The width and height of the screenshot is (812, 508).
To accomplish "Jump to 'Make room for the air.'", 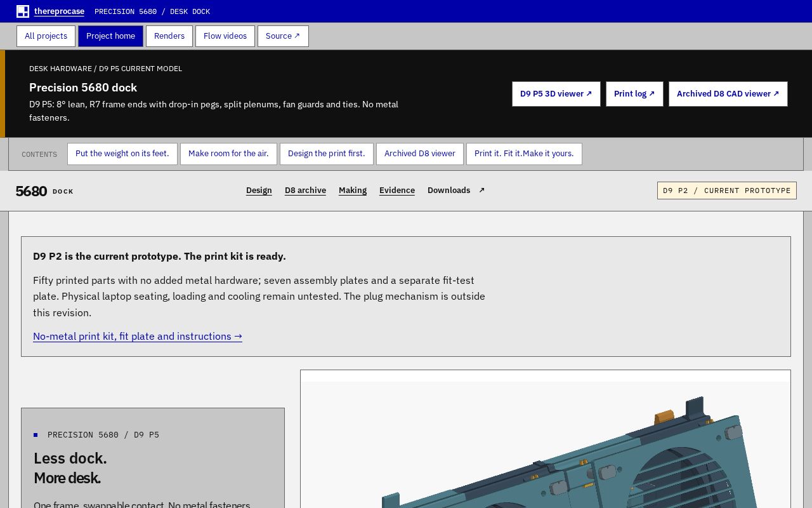I will [228, 154].
